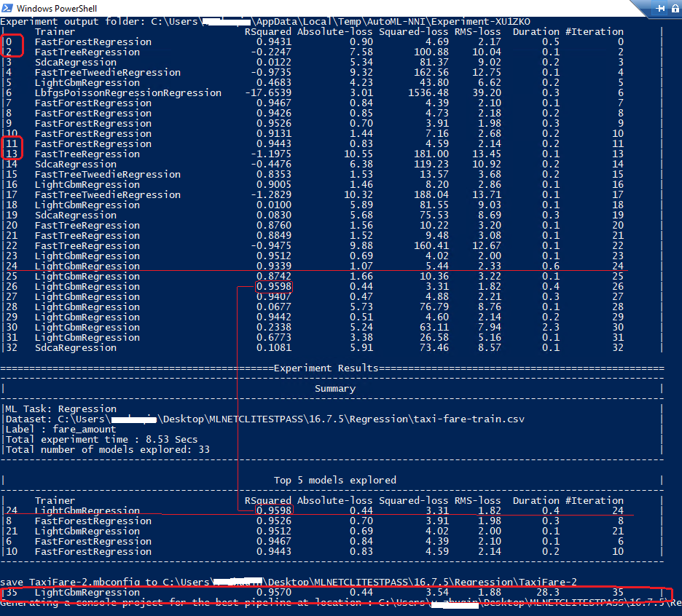Click the Duration value 2.3 in row 30
Screen dimensions: 682x616
point(551,328)
